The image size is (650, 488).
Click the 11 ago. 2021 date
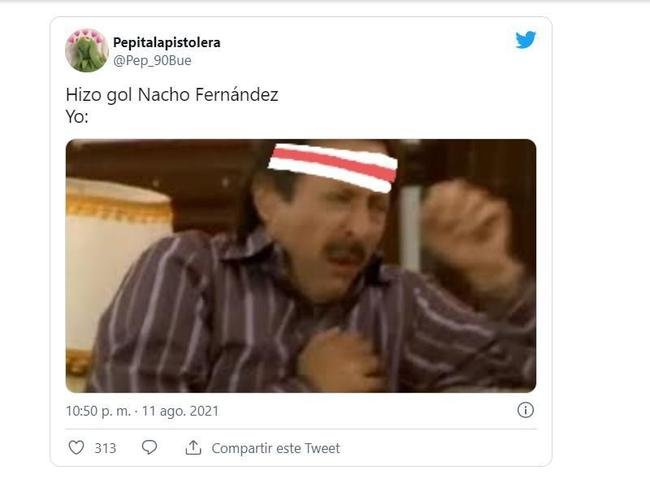(x=180, y=411)
